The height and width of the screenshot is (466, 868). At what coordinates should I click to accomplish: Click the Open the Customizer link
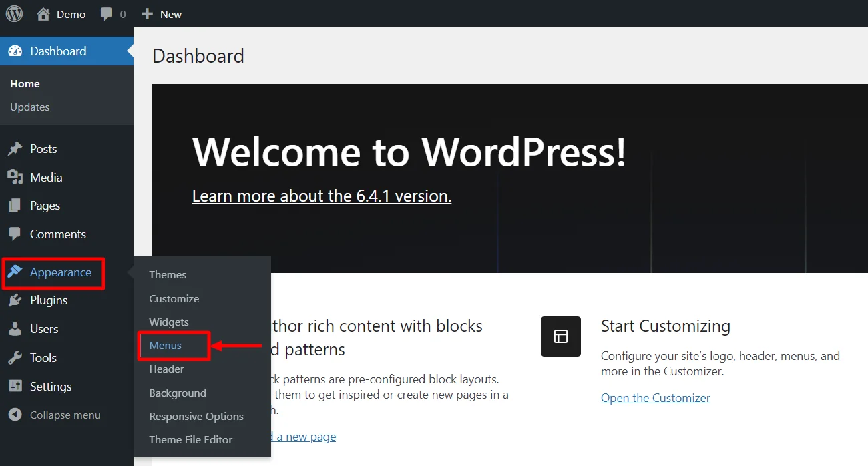click(x=656, y=398)
